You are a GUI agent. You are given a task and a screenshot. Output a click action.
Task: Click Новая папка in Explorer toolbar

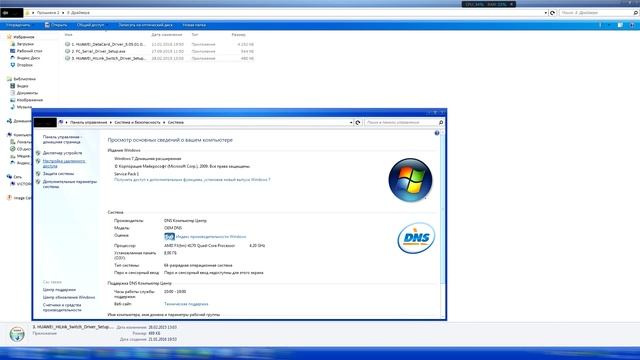pos(194,25)
